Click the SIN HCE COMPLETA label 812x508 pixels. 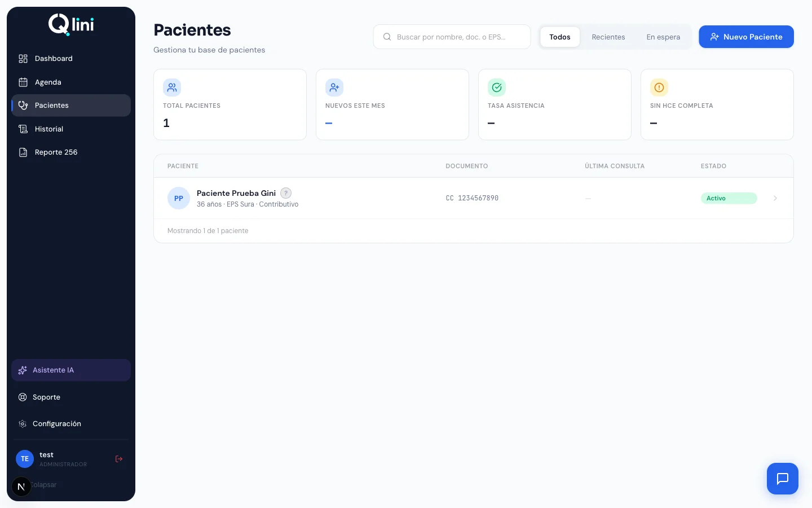[x=681, y=106]
